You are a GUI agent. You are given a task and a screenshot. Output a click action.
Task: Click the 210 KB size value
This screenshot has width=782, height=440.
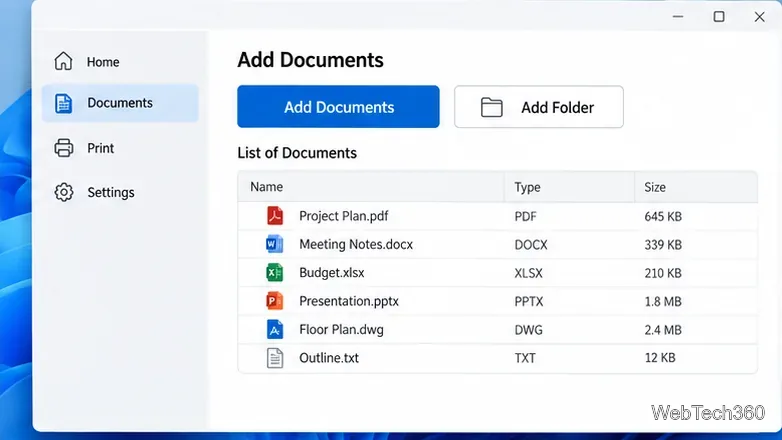[x=663, y=273]
